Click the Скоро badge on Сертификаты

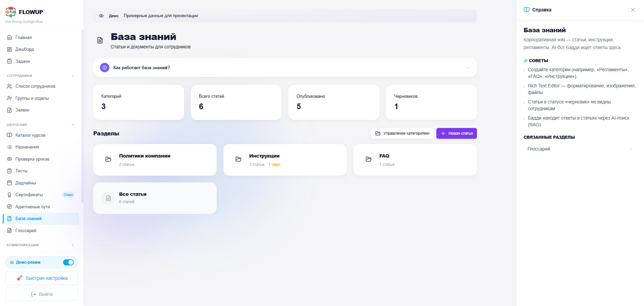pos(68,195)
